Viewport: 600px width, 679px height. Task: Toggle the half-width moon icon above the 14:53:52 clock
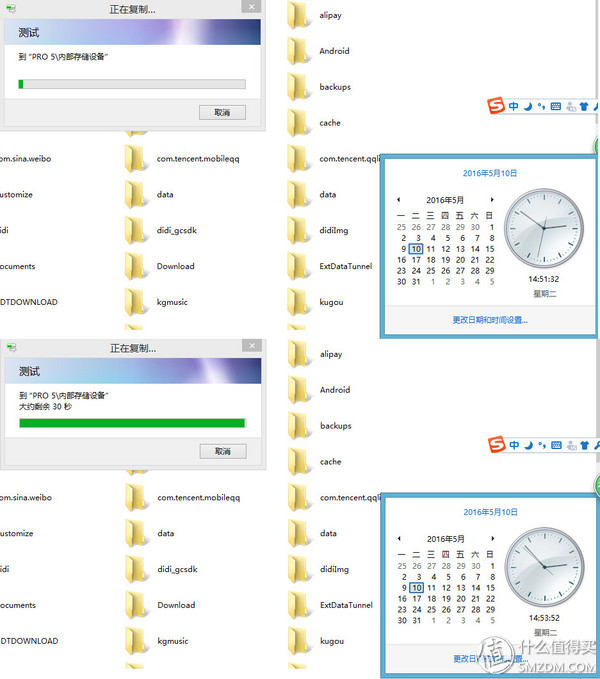coord(528,445)
